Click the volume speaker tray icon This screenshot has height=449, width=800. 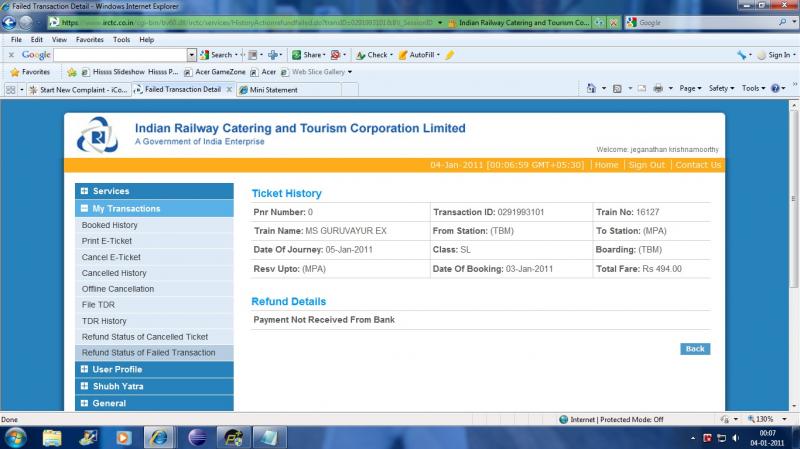tap(735, 438)
